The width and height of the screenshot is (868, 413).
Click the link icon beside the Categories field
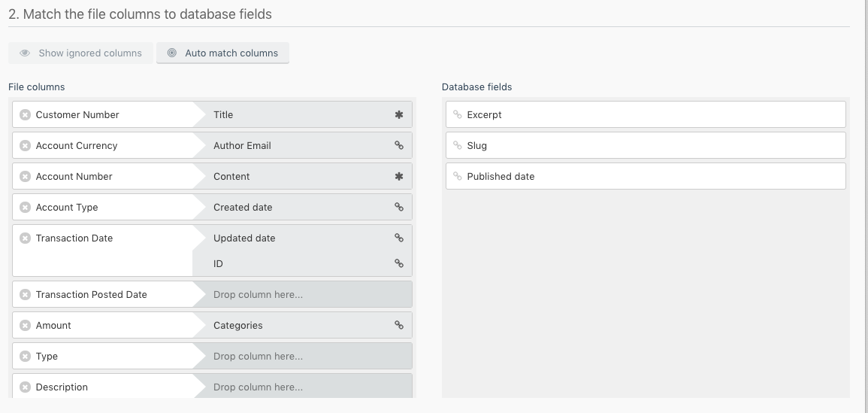coord(399,326)
